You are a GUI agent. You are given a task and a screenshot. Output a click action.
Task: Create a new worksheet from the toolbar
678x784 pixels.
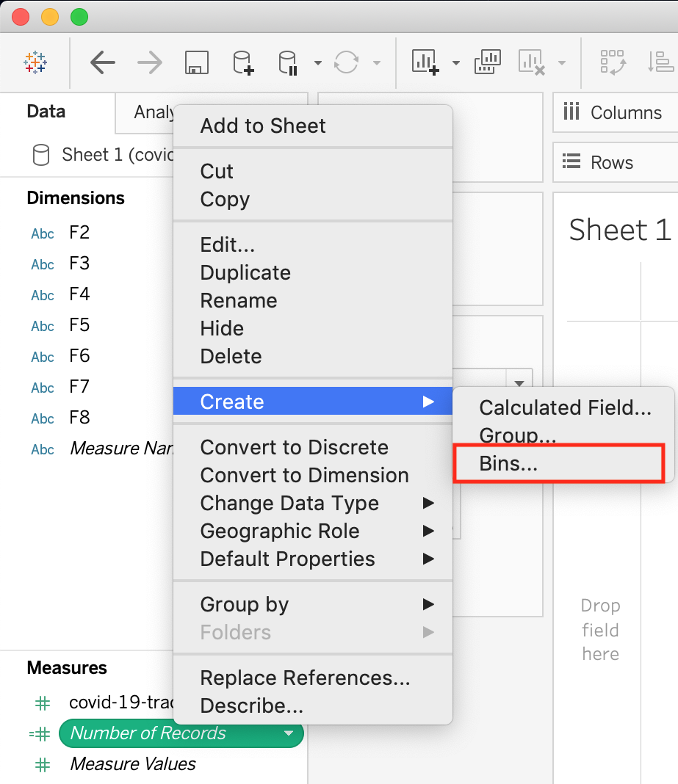425,62
